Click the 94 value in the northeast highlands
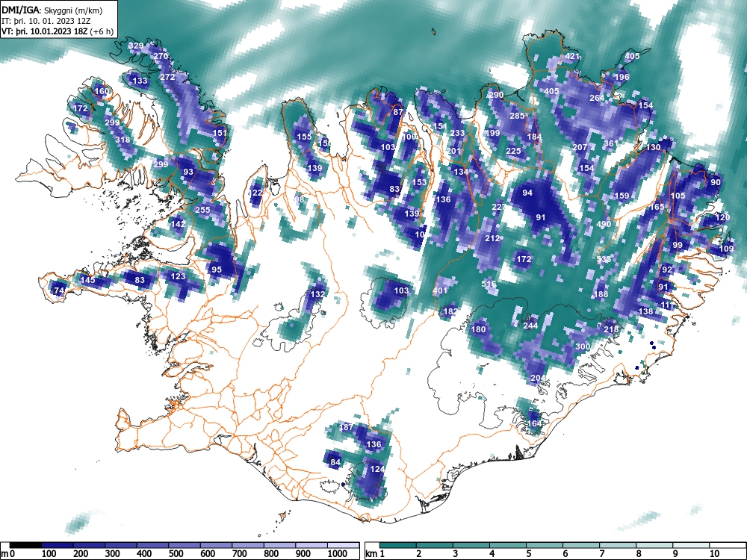 [x=527, y=193]
